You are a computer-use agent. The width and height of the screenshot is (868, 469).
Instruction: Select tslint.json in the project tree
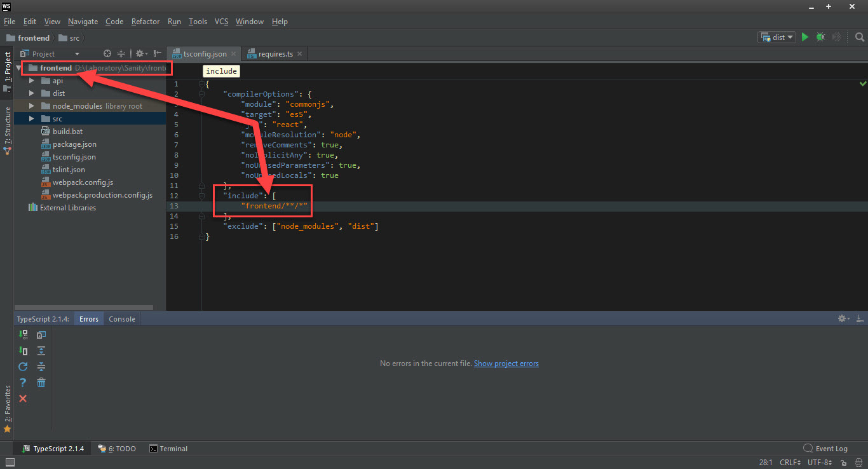tap(69, 170)
